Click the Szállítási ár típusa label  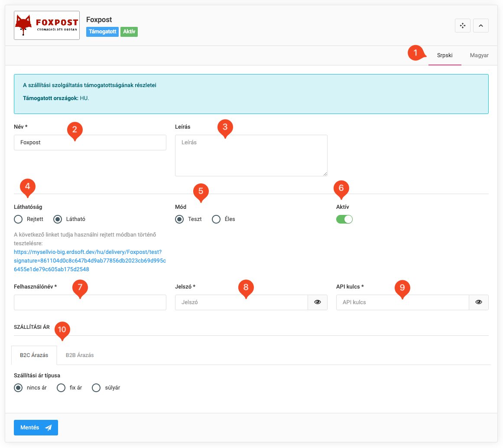click(37, 376)
